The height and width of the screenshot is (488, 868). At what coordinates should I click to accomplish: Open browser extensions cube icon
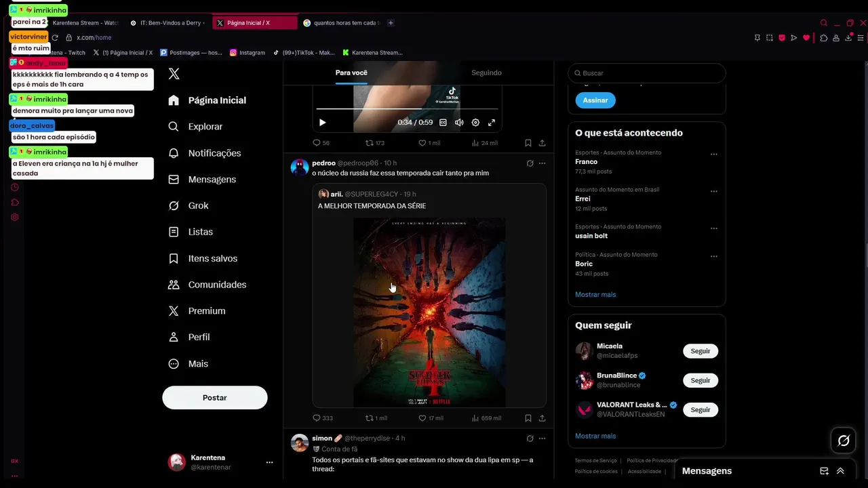click(x=823, y=38)
